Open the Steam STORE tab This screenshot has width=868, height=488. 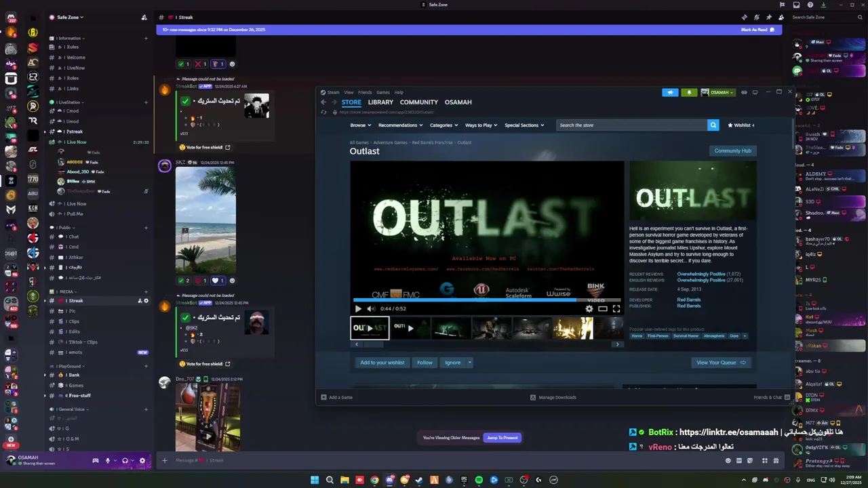351,102
